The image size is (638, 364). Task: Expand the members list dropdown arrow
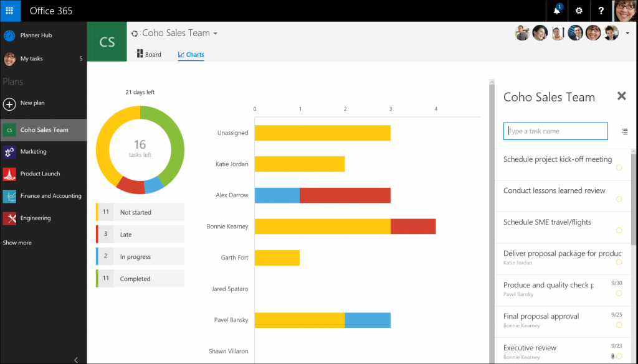pyautogui.click(x=627, y=34)
